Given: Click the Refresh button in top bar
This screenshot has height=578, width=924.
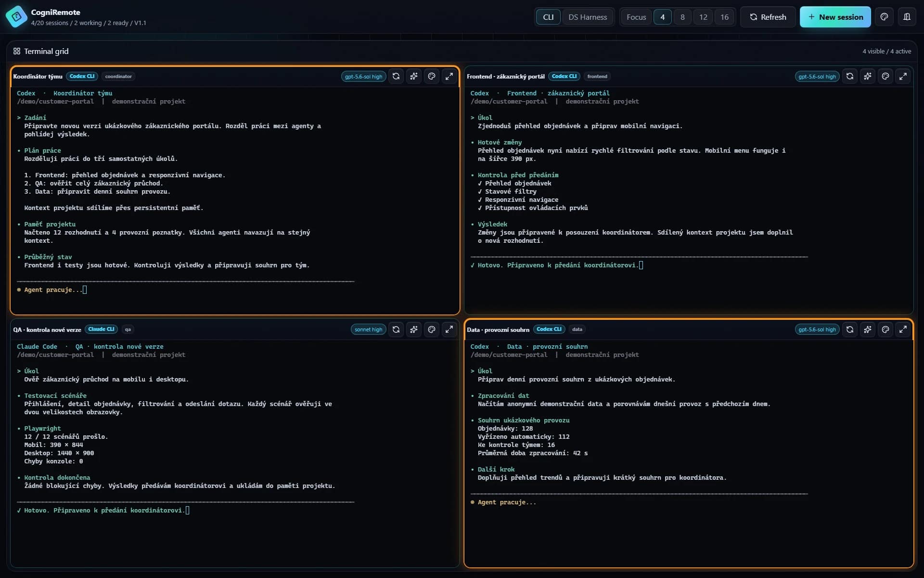Looking at the screenshot, I should point(768,17).
